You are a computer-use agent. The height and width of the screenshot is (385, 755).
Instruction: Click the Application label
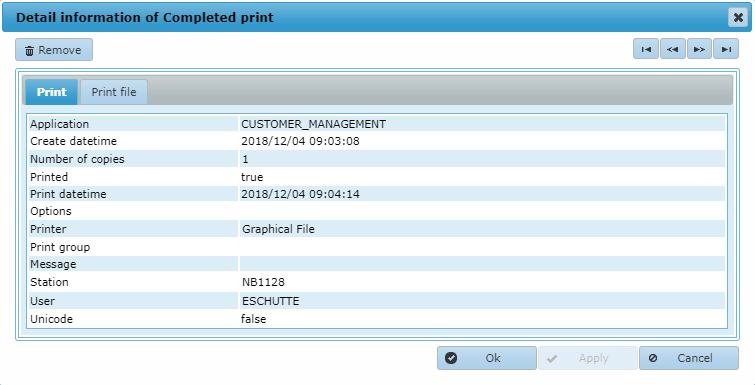(x=60, y=124)
